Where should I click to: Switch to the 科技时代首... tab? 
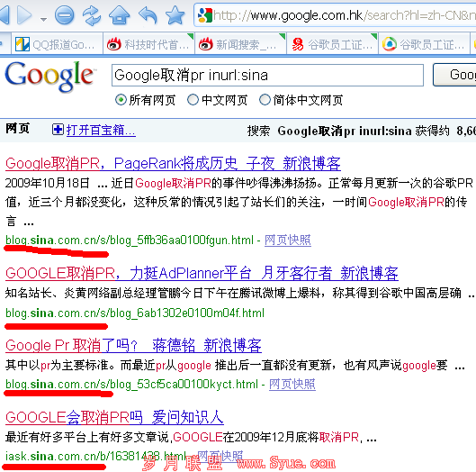tap(148, 45)
